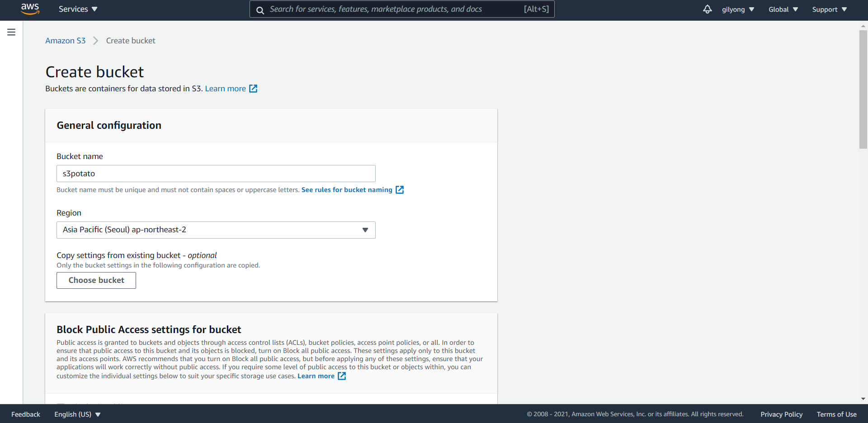
Task: Click the AWS logo home icon
Action: click(30, 9)
